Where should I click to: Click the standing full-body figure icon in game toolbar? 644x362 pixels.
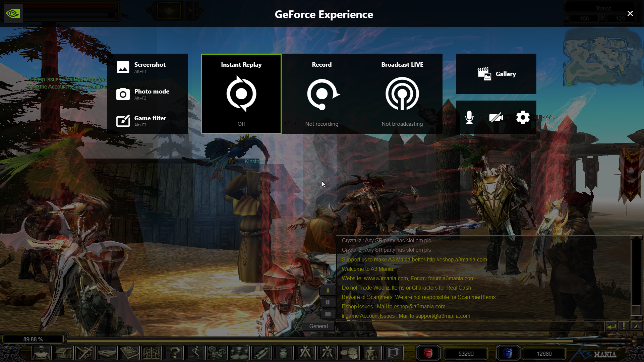tap(371, 353)
